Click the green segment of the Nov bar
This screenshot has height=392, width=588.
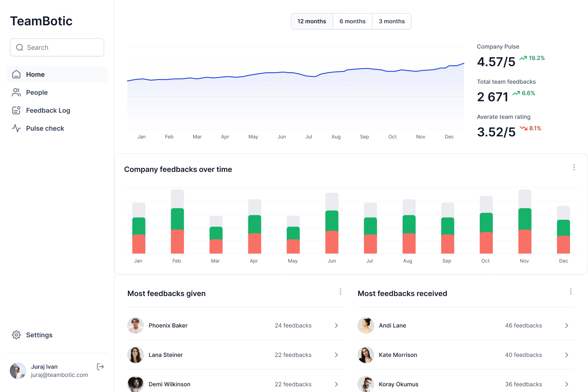click(525, 219)
